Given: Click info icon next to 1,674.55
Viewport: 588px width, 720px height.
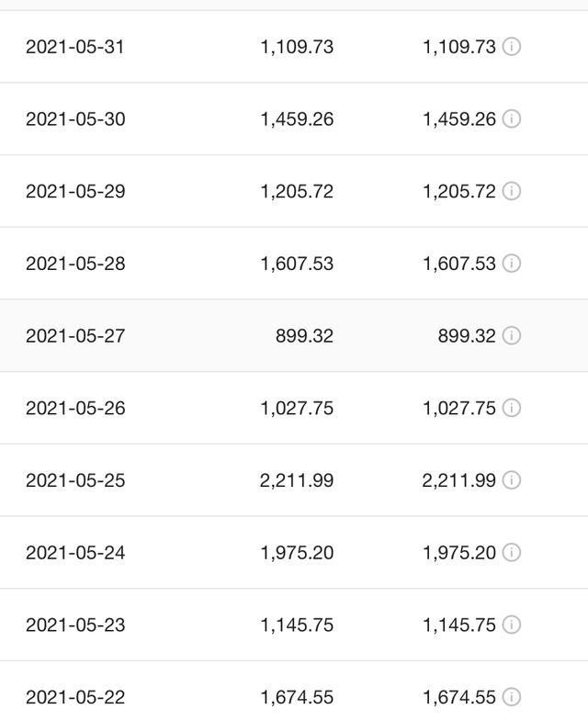Looking at the screenshot, I should (x=511, y=697).
